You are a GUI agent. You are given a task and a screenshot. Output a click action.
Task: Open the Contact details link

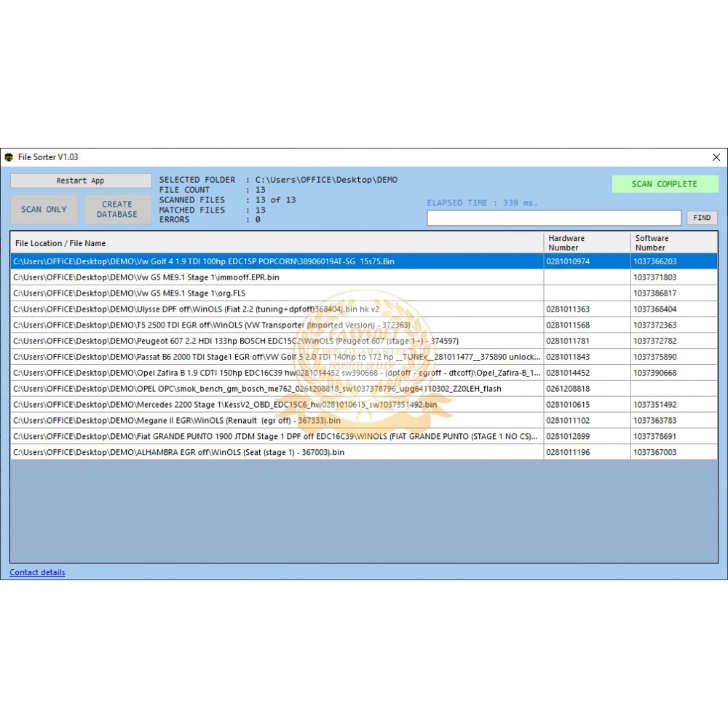click(37, 572)
